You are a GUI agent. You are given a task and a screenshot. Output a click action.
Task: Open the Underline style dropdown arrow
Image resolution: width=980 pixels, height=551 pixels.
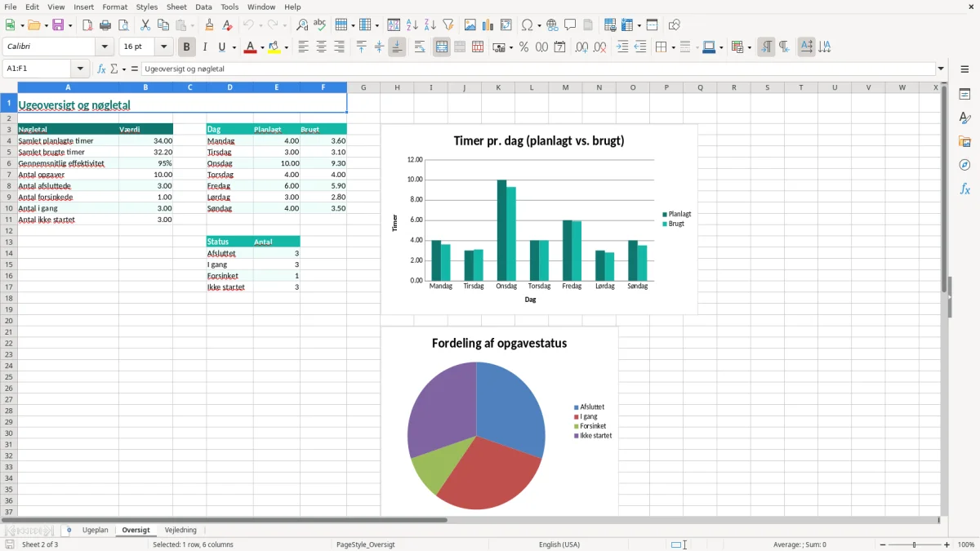[234, 47]
